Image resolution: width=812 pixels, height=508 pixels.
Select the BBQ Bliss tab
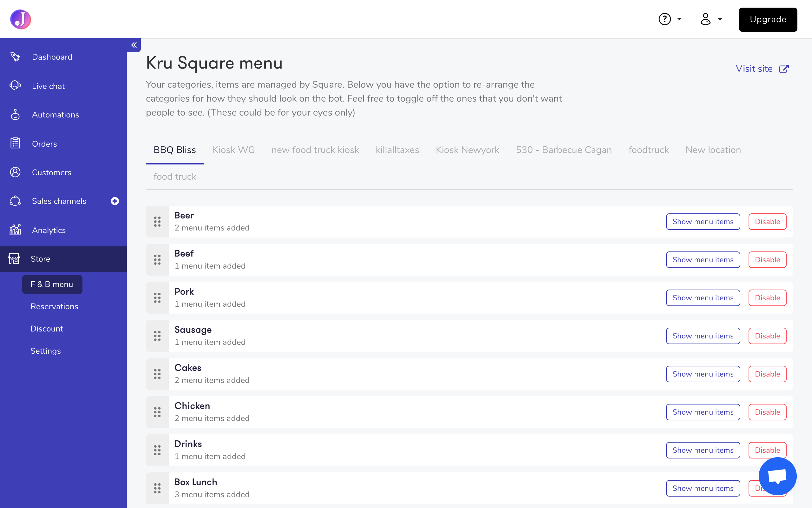tap(174, 150)
